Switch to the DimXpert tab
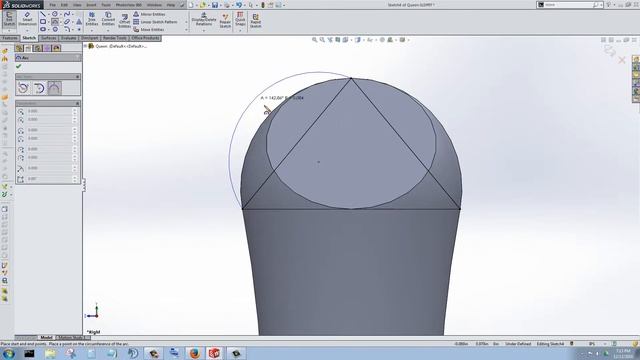Viewport: 640px width, 360px height. pos(89,38)
